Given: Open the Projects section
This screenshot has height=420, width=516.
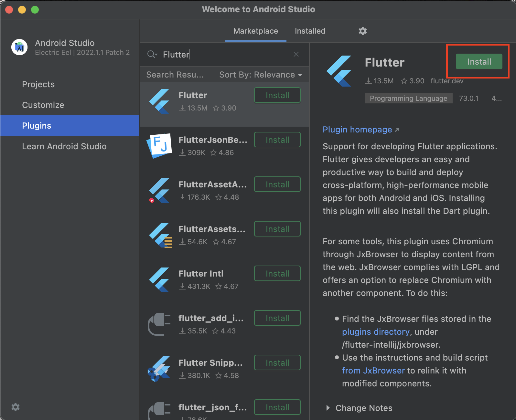Looking at the screenshot, I should (x=70, y=84).
